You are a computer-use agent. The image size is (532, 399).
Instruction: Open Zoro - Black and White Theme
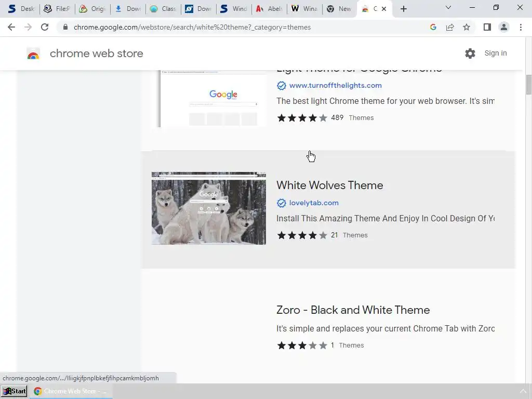[x=353, y=310]
